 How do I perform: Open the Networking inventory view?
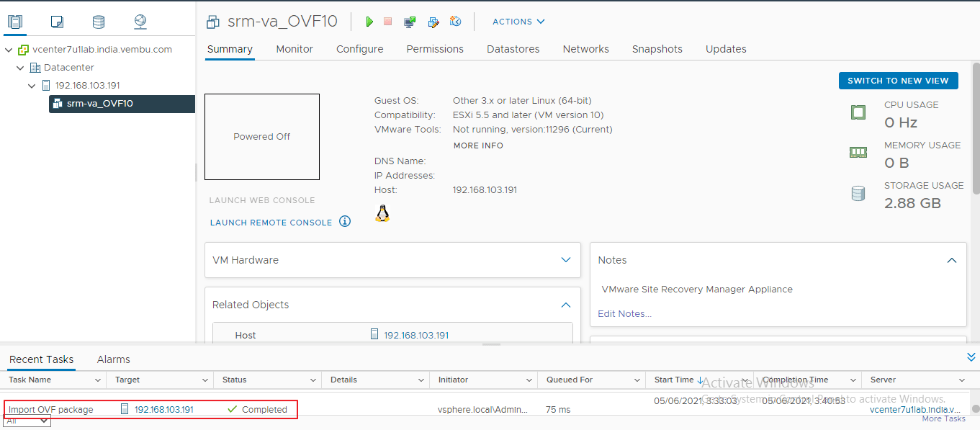click(x=140, y=22)
